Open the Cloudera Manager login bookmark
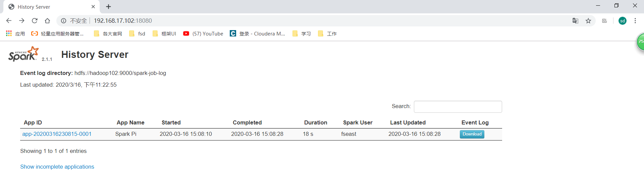Viewport: 644px width, 183px height. (257, 33)
